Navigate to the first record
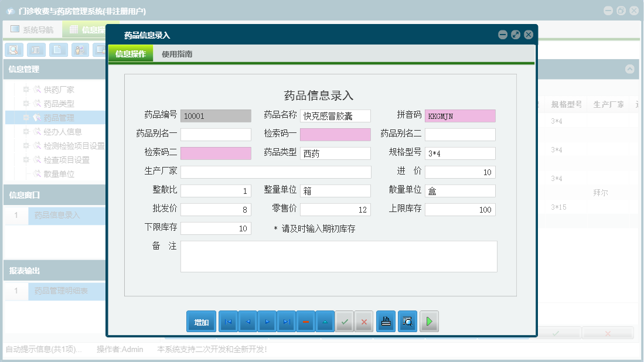The image size is (644, 362). coord(228,321)
